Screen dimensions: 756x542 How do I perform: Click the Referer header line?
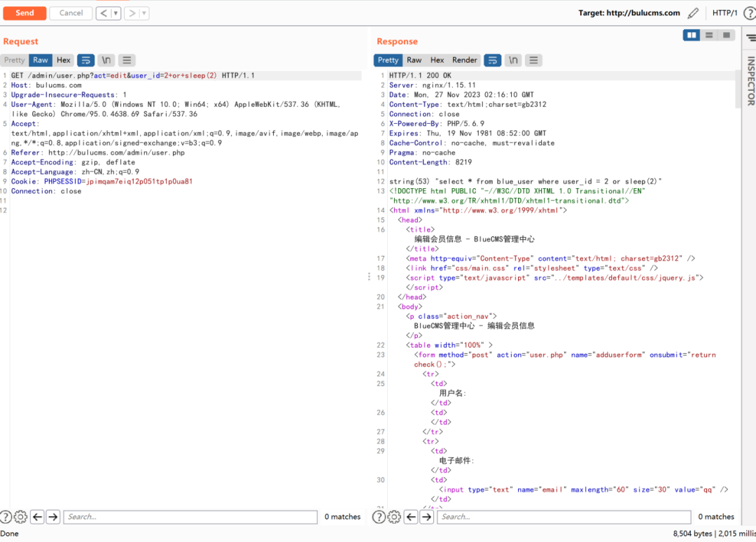98,152
